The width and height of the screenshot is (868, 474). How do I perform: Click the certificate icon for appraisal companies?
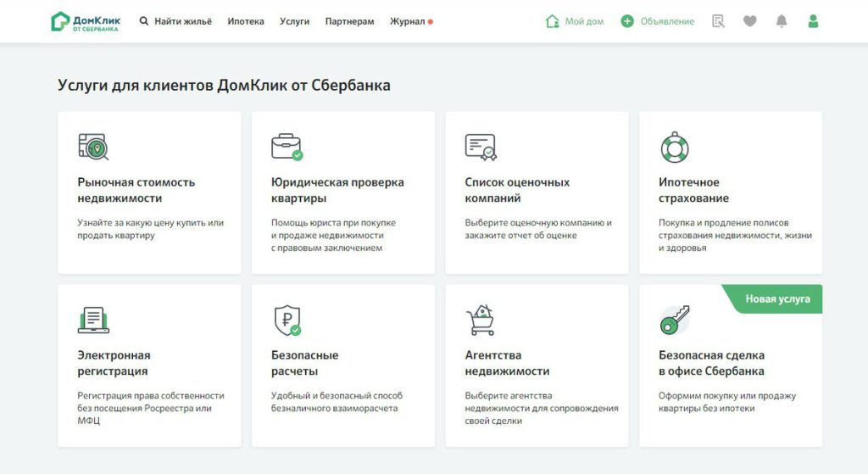pyautogui.click(x=480, y=147)
